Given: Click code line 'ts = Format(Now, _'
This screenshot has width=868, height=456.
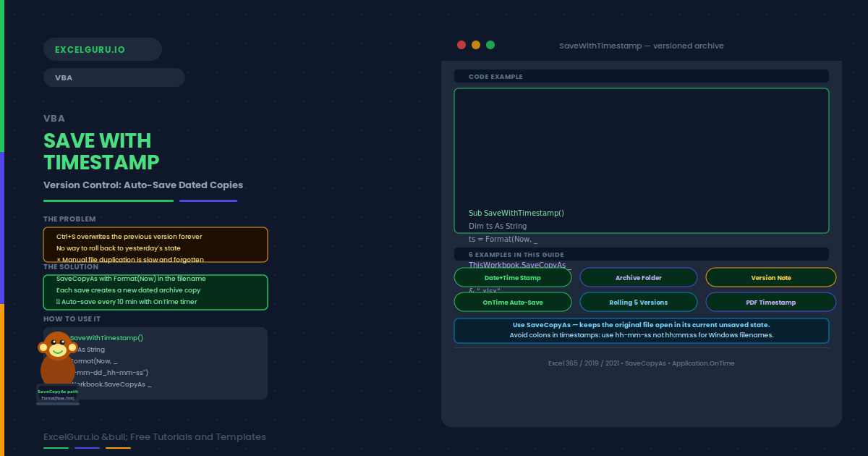Looking at the screenshot, I should point(503,239).
